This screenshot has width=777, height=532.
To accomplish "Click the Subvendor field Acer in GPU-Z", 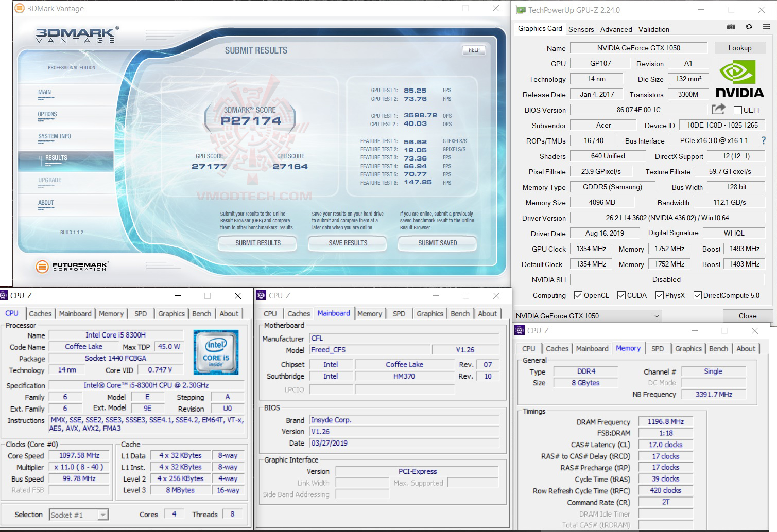I will (x=603, y=125).
